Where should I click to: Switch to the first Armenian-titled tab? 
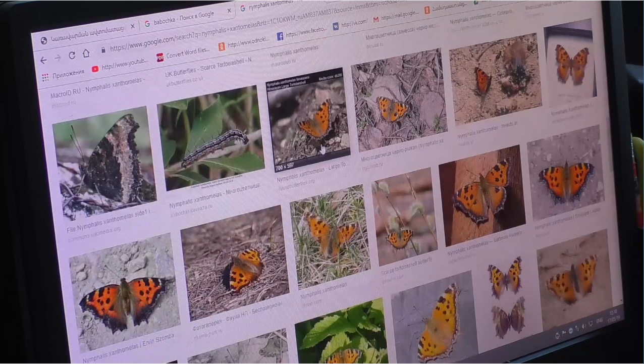87,34
